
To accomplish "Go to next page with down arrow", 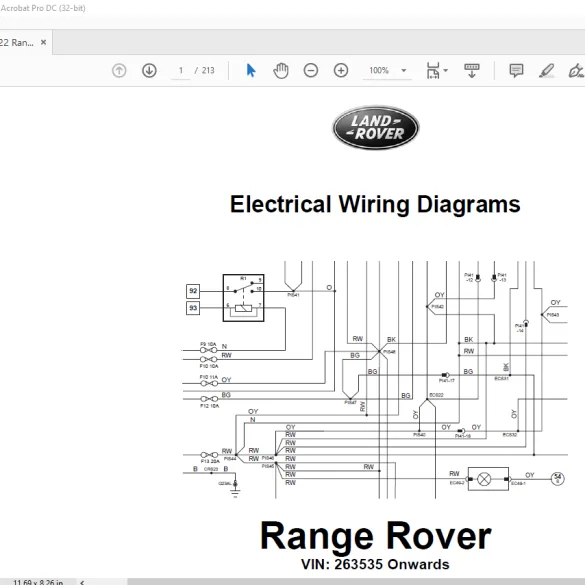I will (x=149, y=71).
